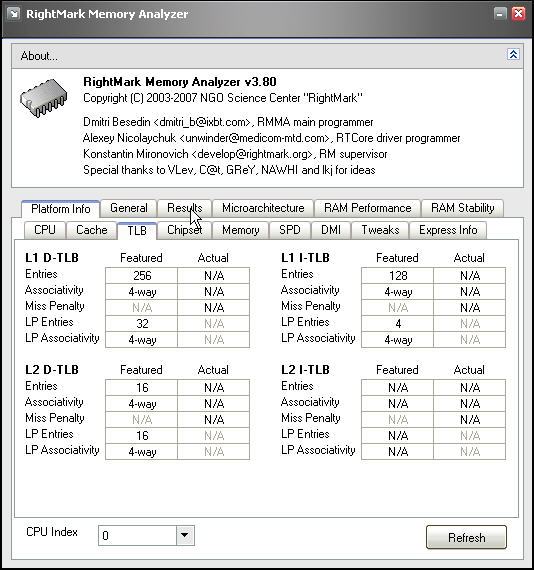534x570 pixels.
Task: Click L2 D-TLB featured LP Associativity 4-way cell
Action: [142, 451]
